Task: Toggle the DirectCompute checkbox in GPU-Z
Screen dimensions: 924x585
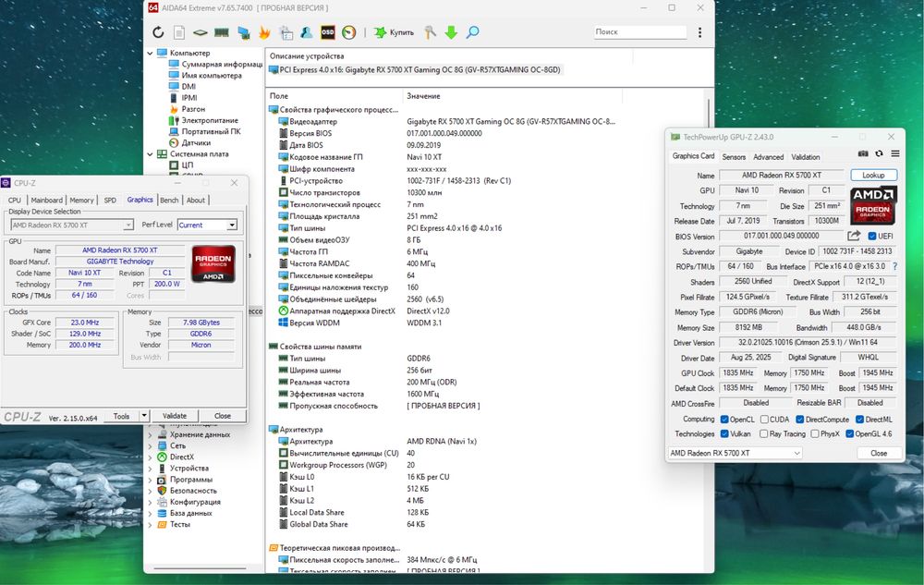Action: click(x=799, y=420)
